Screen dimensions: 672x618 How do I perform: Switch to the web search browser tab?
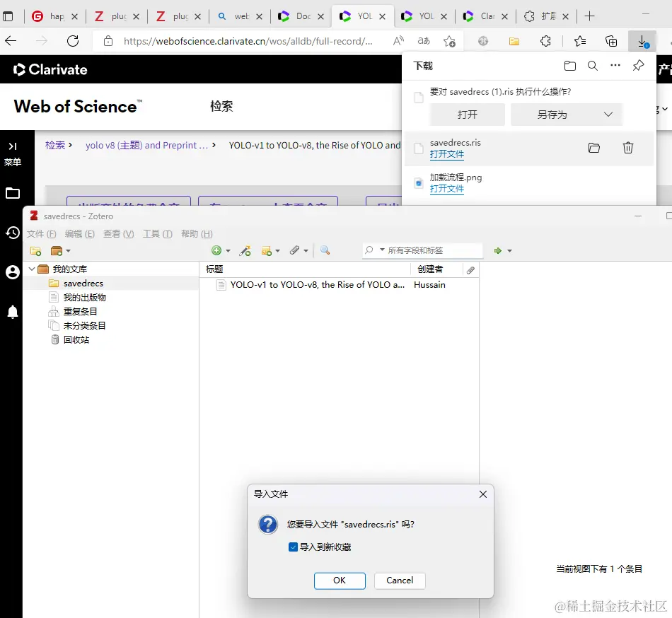point(240,16)
